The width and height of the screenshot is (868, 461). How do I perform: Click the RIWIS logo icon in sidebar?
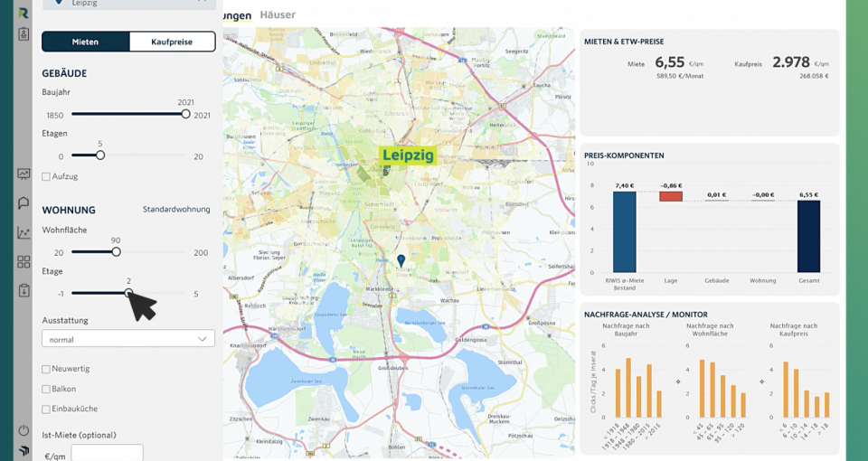pos(24,13)
